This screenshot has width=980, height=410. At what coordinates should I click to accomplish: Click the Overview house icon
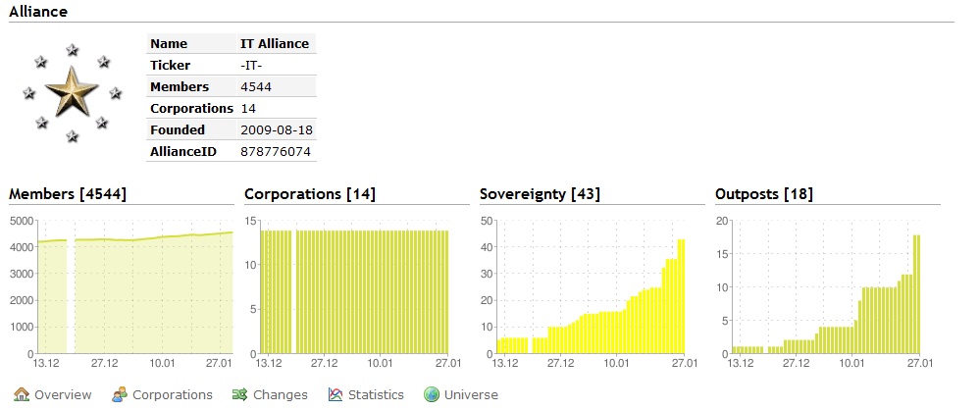[x=22, y=394]
